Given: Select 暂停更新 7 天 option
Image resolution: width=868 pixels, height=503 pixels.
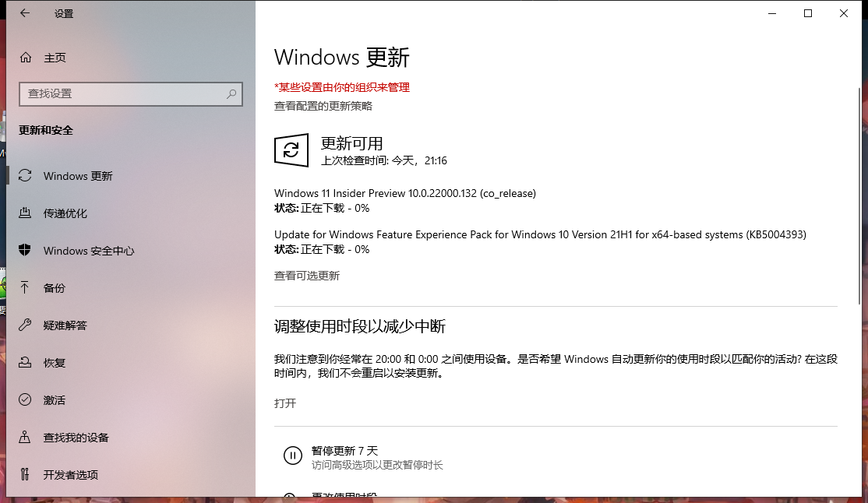Looking at the screenshot, I should (x=344, y=451).
